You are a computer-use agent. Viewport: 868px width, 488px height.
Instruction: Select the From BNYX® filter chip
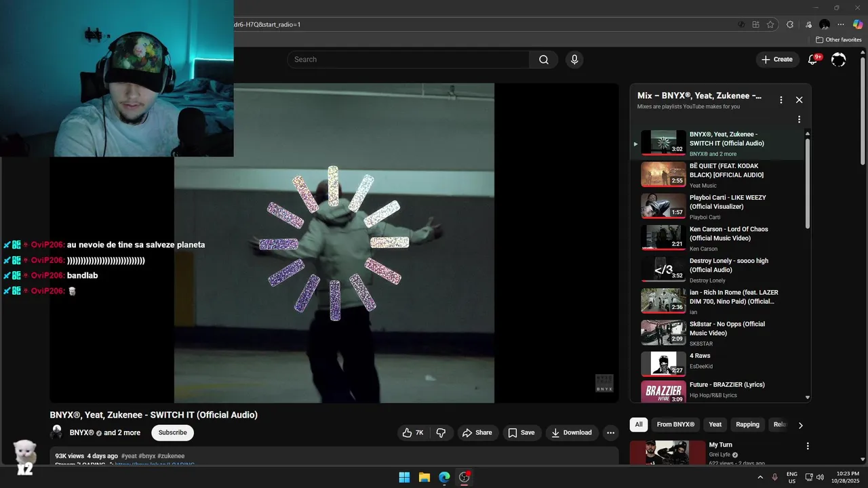click(x=675, y=425)
